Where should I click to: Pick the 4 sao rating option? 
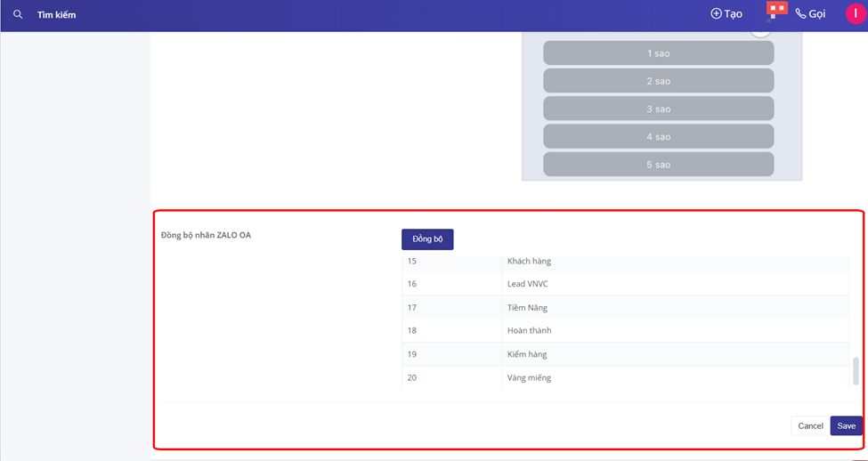(x=658, y=136)
